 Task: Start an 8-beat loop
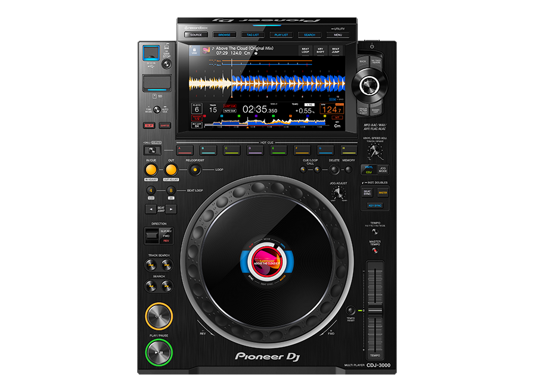tap(171, 191)
